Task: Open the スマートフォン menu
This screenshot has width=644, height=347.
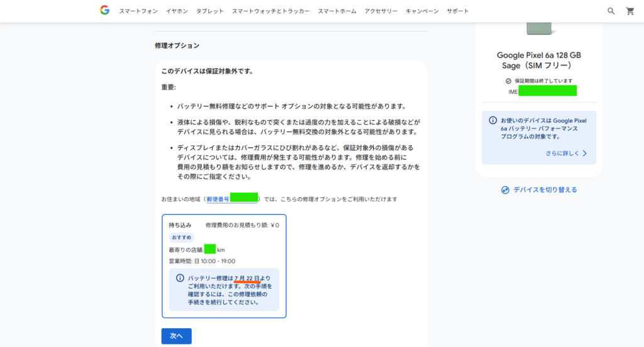Action: tap(138, 11)
